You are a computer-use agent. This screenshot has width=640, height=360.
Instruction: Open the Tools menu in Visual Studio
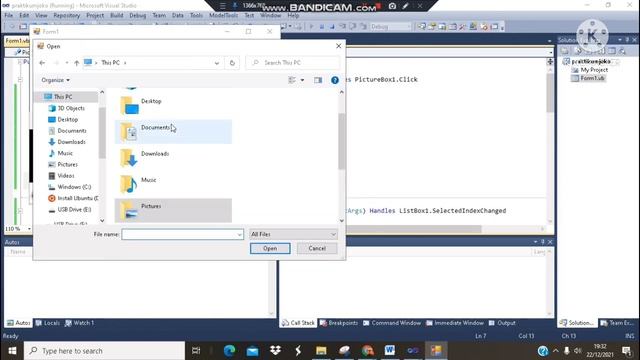pyautogui.click(x=196, y=16)
